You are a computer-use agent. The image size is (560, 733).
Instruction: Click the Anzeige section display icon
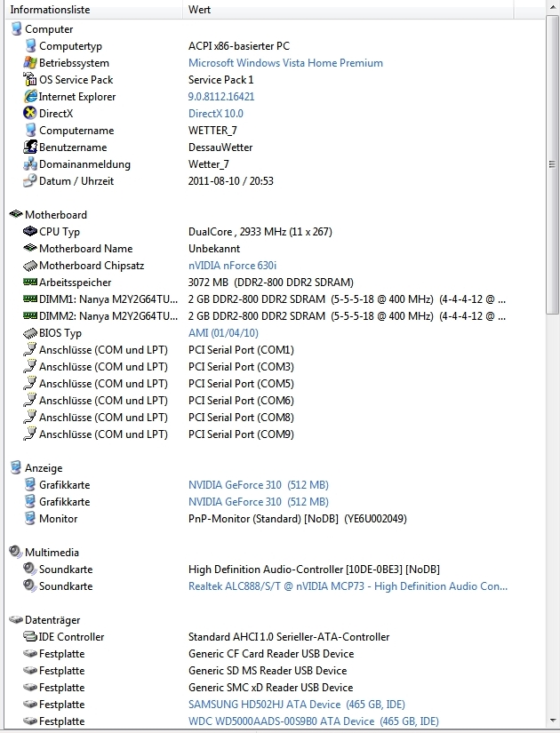point(16,467)
